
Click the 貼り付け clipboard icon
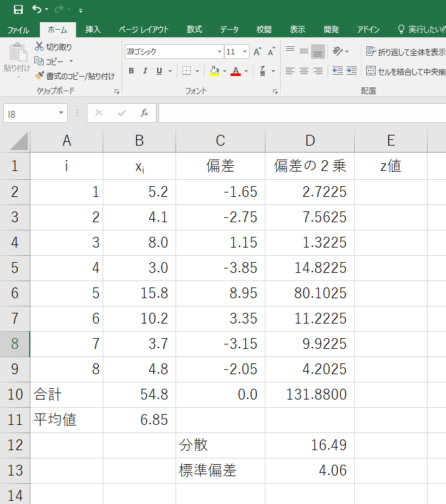pyautogui.click(x=18, y=52)
